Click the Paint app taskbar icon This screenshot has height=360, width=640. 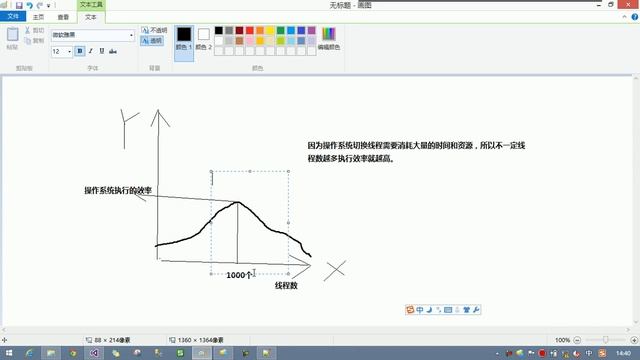(202, 353)
